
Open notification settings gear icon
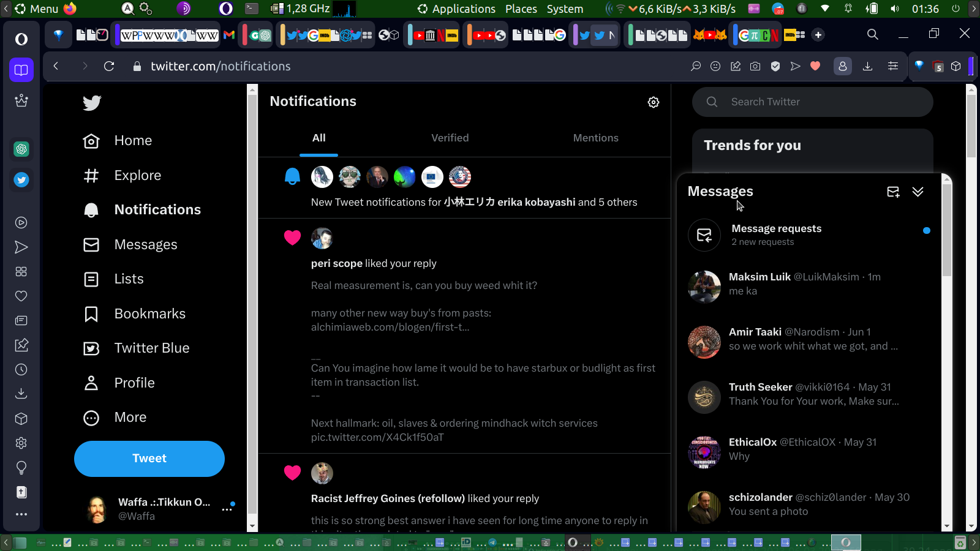click(x=654, y=102)
